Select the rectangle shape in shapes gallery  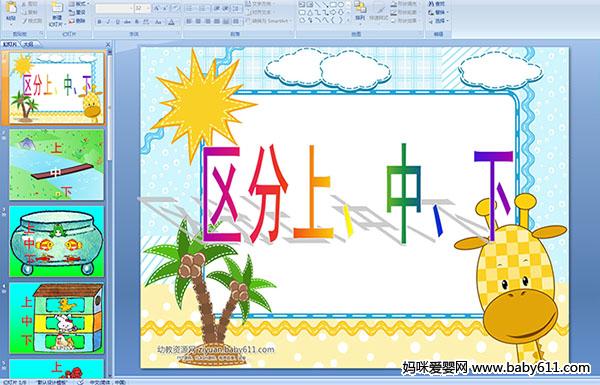[x=334, y=4]
